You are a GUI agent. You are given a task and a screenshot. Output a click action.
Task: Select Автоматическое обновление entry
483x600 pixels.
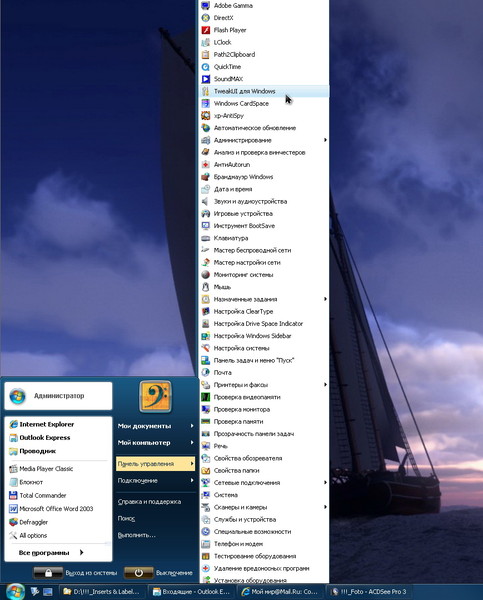point(264,128)
